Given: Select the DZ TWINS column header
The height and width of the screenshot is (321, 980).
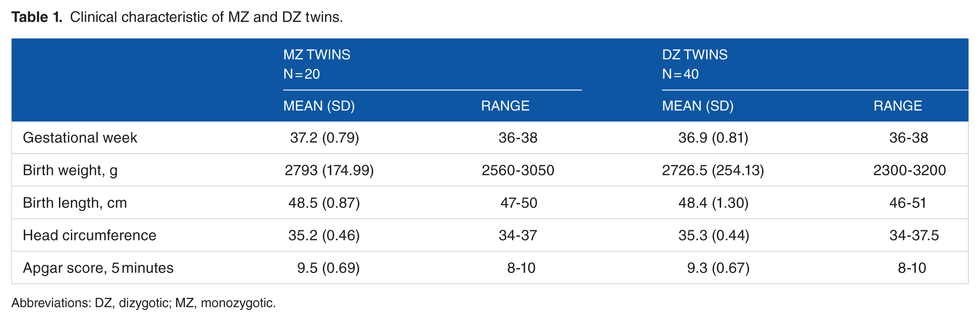Looking at the screenshot, I should click(x=695, y=55).
